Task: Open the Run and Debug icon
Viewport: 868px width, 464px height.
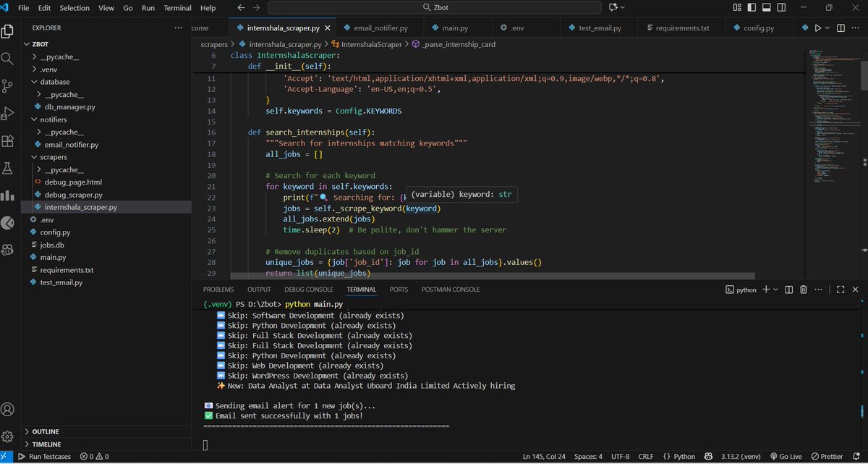Action: coord(8,113)
